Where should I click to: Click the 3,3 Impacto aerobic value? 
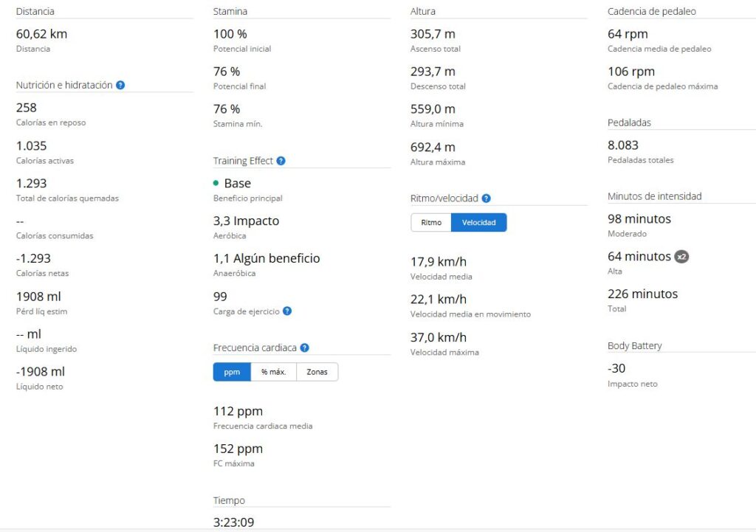point(246,221)
